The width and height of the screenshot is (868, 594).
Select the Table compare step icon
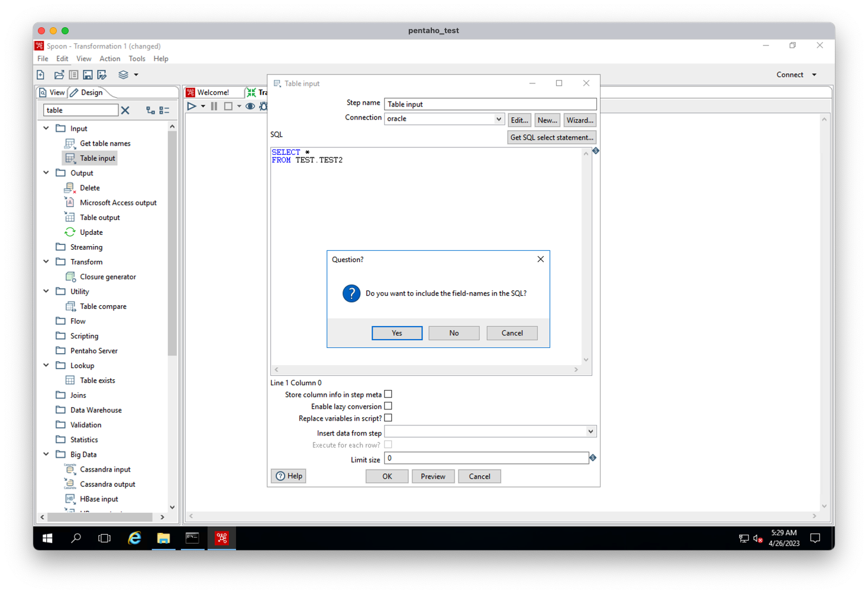click(x=70, y=306)
